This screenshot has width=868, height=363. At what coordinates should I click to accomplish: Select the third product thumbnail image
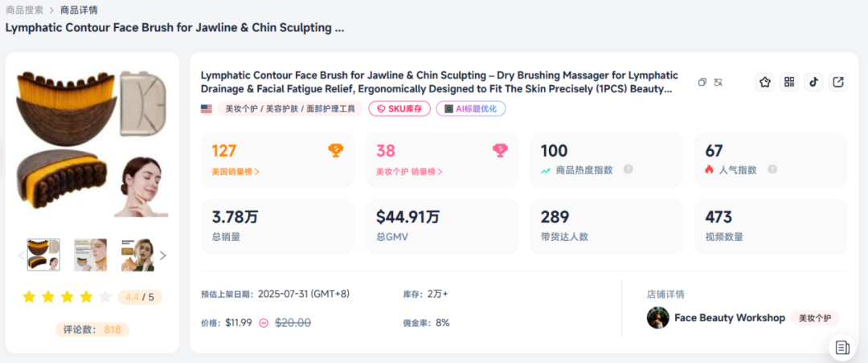(x=137, y=255)
